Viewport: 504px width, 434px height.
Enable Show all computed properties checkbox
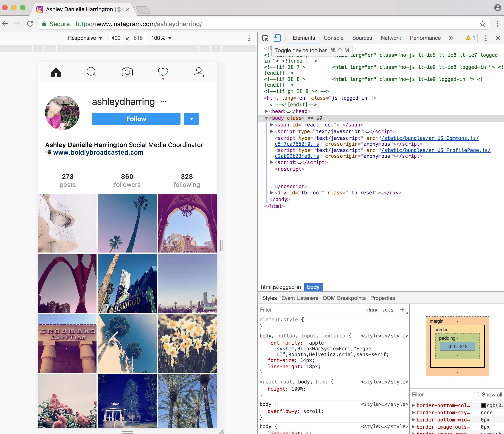(x=476, y=394)
